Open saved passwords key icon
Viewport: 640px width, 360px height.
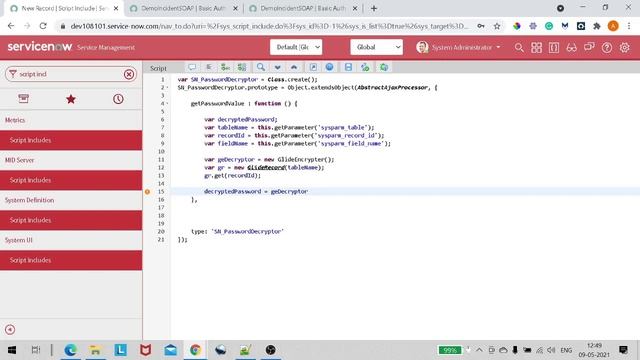click(x=481, y=26)
